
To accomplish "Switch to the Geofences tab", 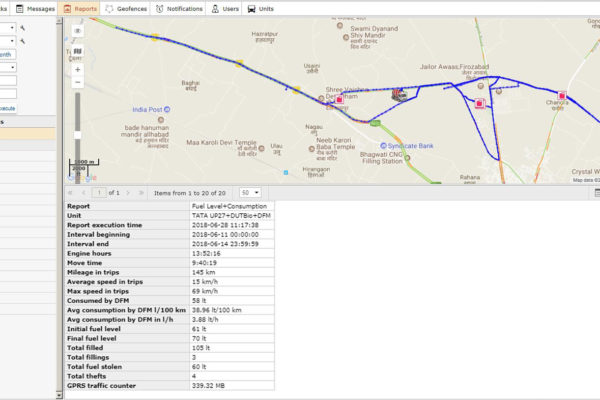I will [x=128, y=8].
